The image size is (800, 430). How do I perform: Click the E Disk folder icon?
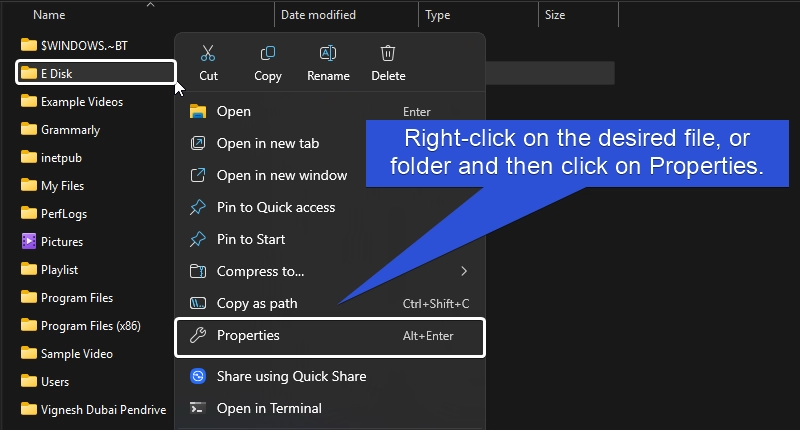(x=29, y=73)
